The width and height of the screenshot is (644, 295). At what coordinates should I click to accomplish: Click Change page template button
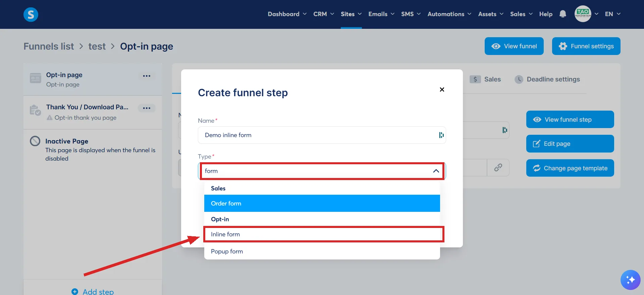point(570,168)
